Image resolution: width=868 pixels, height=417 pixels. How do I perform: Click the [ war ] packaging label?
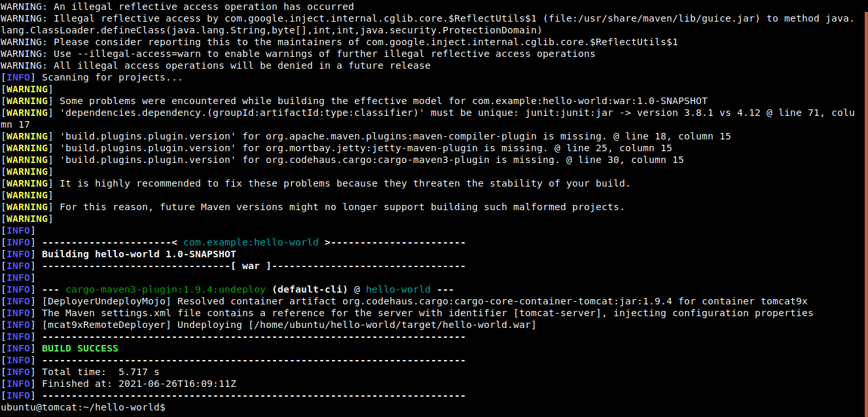coord(251,266)
